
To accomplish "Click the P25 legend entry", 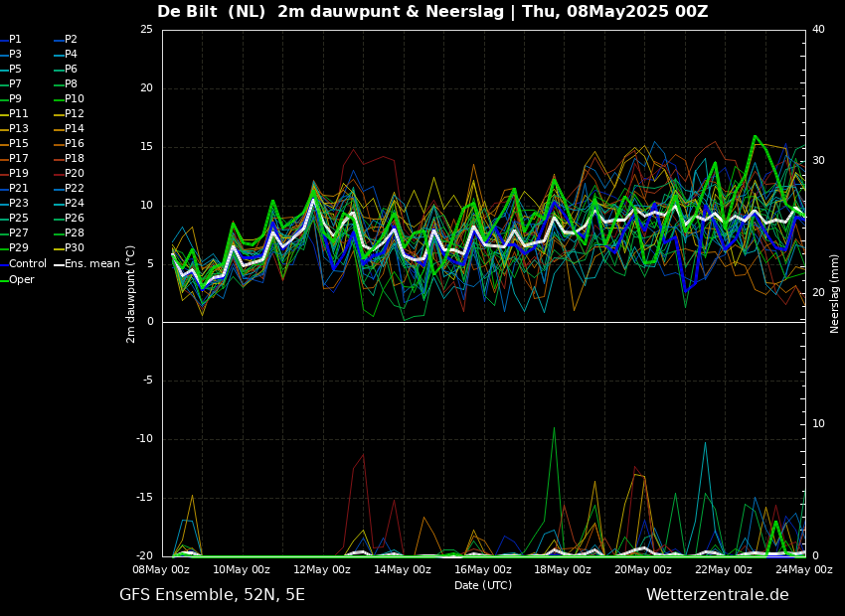I will pyautogui.click(x=14, y=218).
